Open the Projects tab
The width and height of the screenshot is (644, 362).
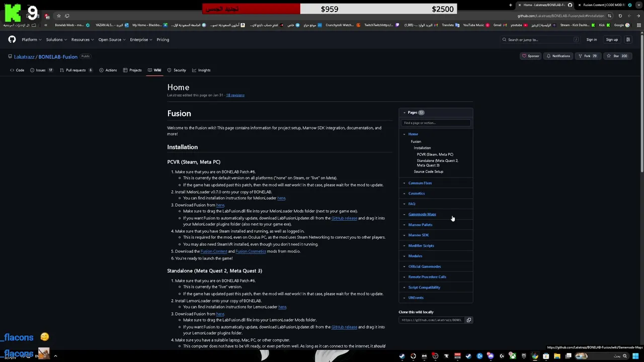(132, 70)
